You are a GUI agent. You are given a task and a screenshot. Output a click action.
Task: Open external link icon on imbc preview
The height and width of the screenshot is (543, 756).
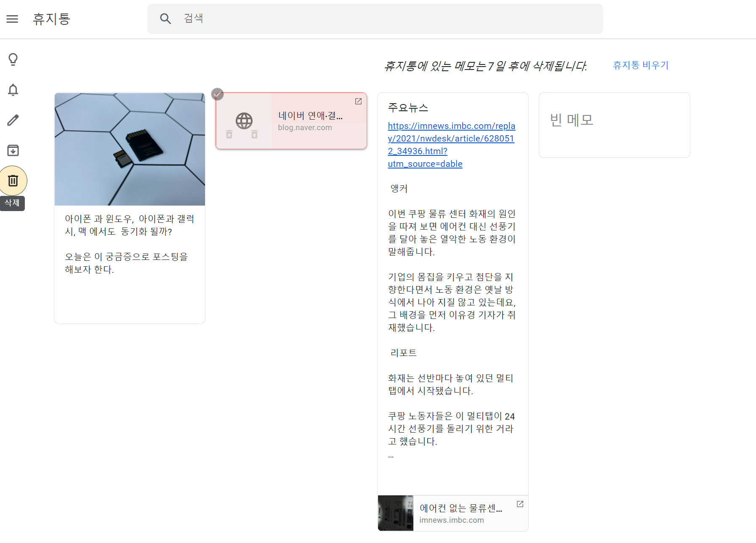(x=520, y=504)
